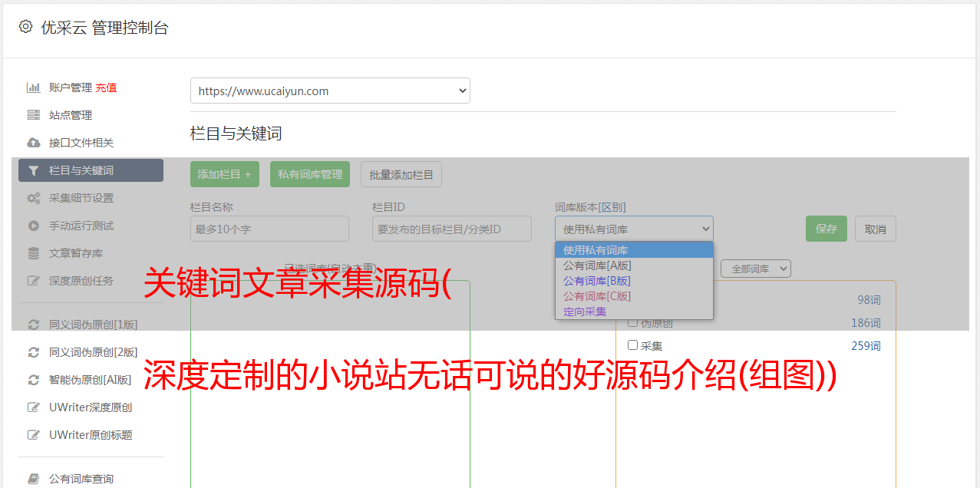Select 公有词库[A版] in the dropdown list
Viewport: 980px width, 488px height.
tap(634, 265)
